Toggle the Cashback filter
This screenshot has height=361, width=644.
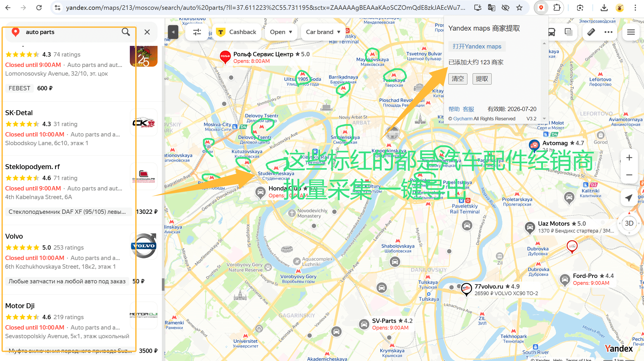tap(237, 32)
